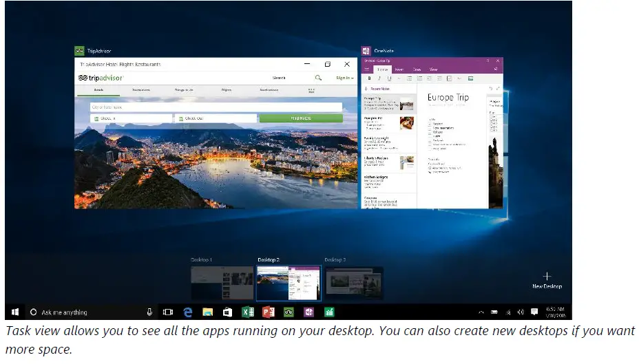Open the Liberty's Recipes note in list
The width and height of the screenshot is (639, 364).
(389, 162)
